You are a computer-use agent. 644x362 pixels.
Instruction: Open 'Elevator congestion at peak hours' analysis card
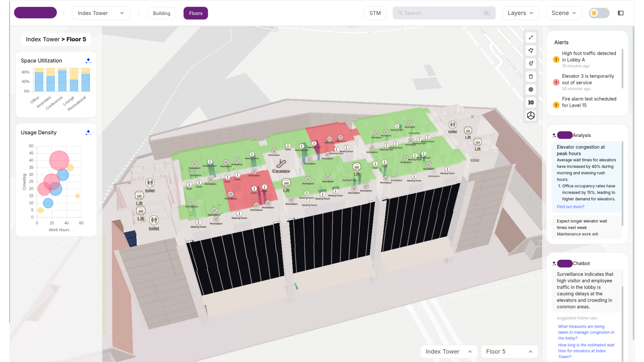(586, 177)
